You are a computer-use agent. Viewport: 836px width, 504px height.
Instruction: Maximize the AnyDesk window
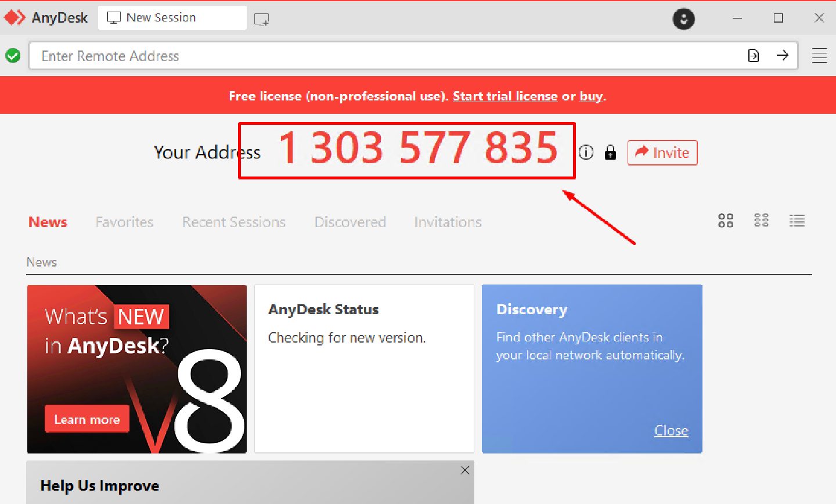[779, 18]
